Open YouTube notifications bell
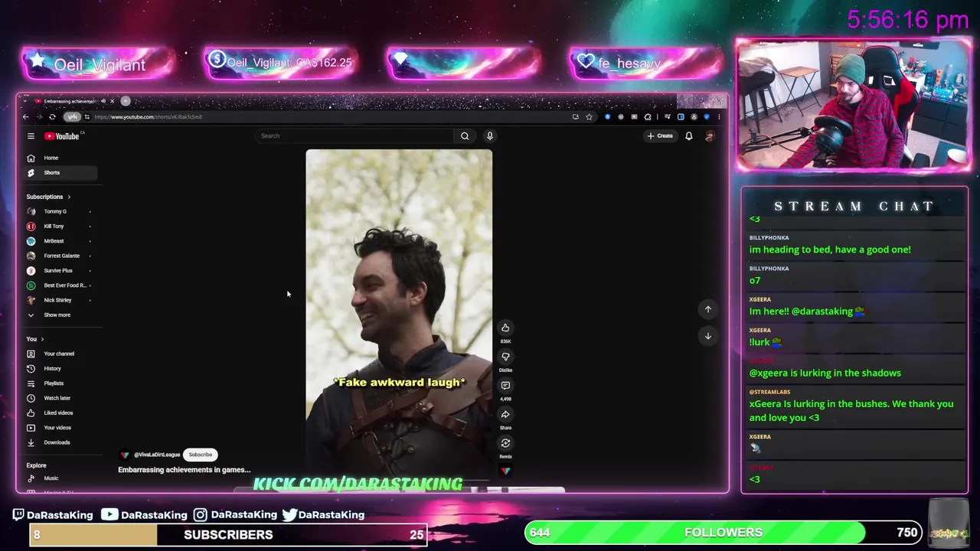This screenshot has height=551, width=980. (688, 136)
